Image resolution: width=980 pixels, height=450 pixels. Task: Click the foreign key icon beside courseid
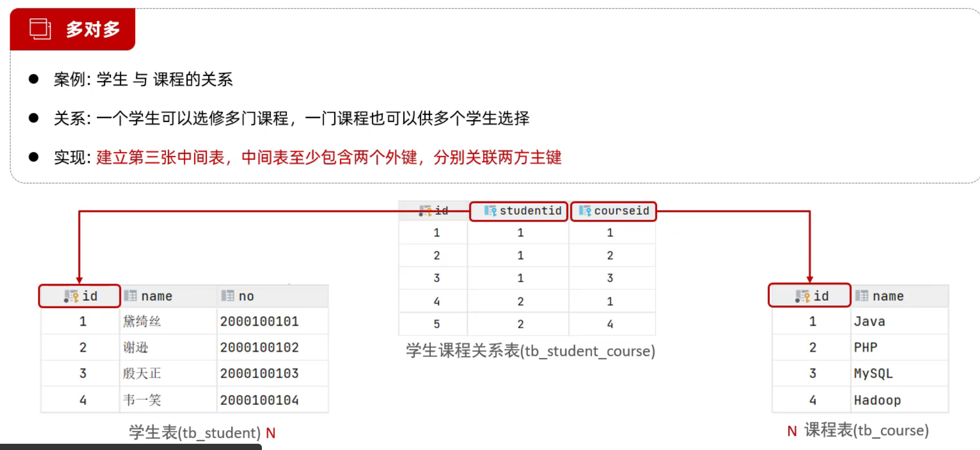(585, 211)
